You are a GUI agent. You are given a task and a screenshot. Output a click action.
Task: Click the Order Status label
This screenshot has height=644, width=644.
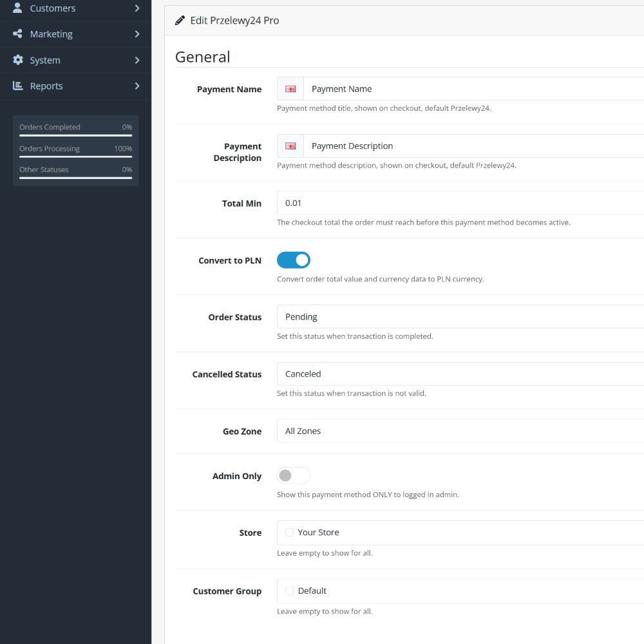point(235,317)
